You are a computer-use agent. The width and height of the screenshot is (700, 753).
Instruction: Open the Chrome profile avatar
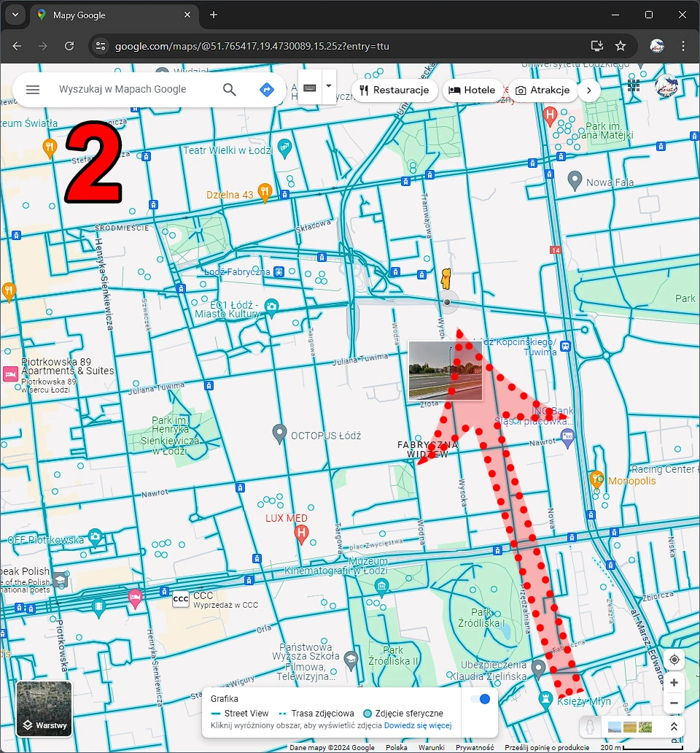point(657,46)
